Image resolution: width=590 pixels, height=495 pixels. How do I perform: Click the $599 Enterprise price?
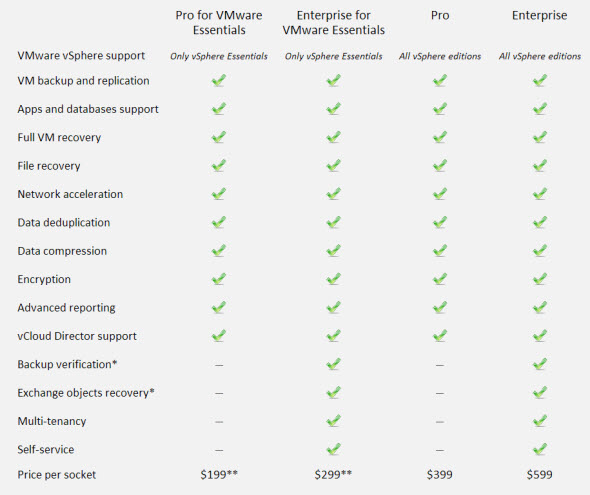tap(540, 475)
